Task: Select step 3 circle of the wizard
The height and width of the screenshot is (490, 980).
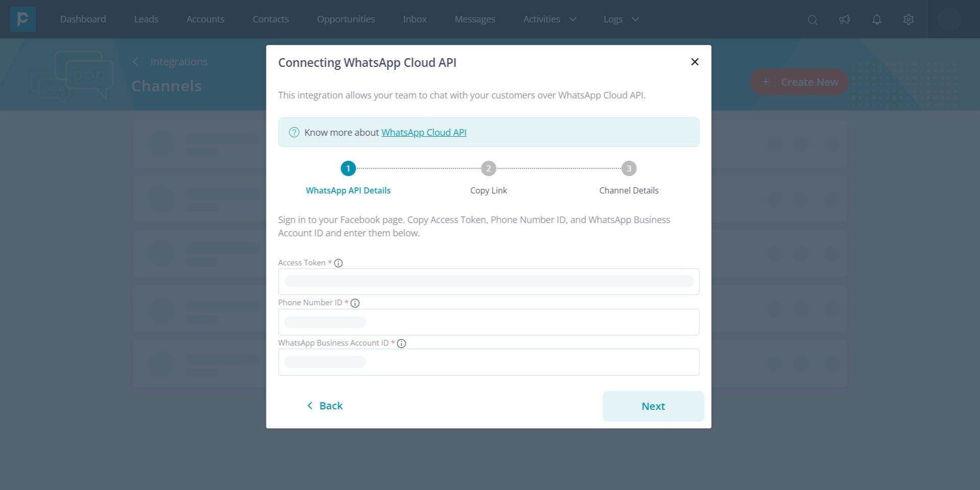Action: pos(629,168)
